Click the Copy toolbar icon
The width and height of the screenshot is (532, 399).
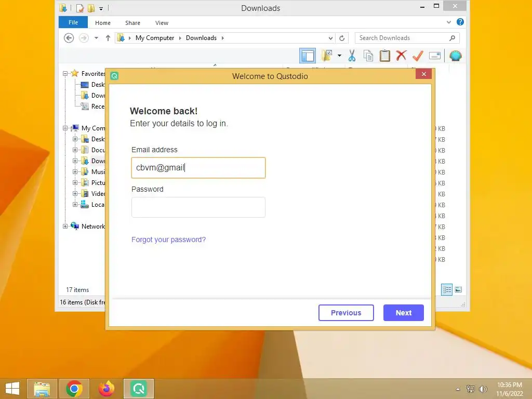pyautogui.click(x=368, y=56)
